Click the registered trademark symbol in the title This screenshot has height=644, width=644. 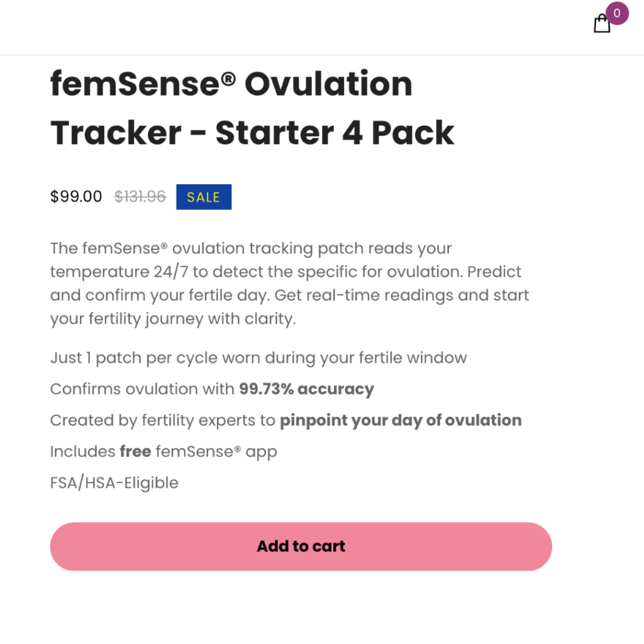pyautogui.click(x=228, y=78)
